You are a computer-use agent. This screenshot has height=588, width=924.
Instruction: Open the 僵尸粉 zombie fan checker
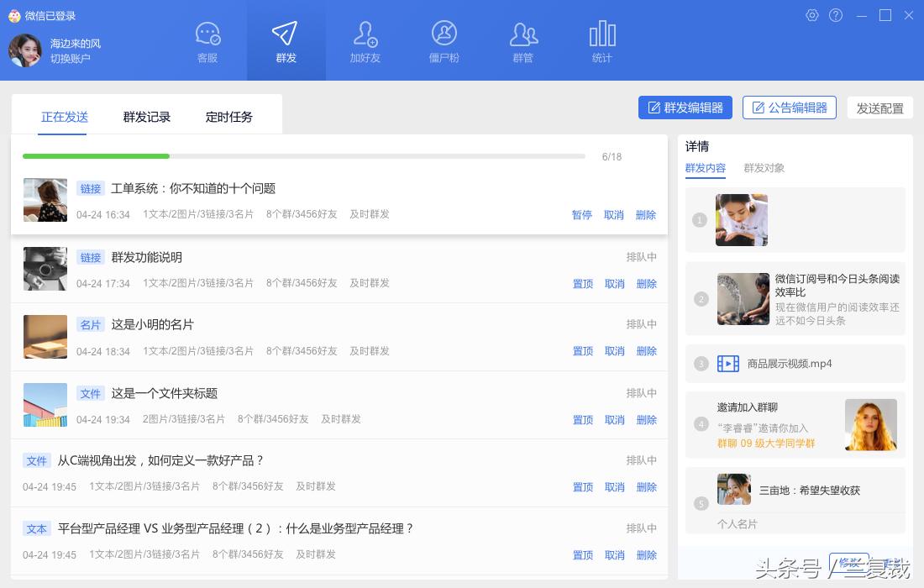tap(444, 40)
